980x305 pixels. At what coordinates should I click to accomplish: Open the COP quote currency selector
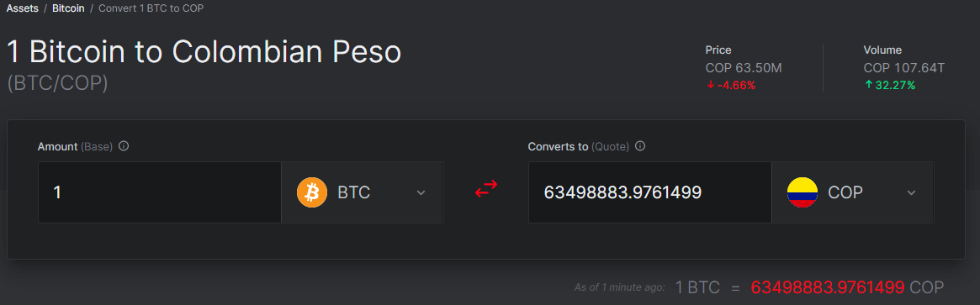point(853,192)
